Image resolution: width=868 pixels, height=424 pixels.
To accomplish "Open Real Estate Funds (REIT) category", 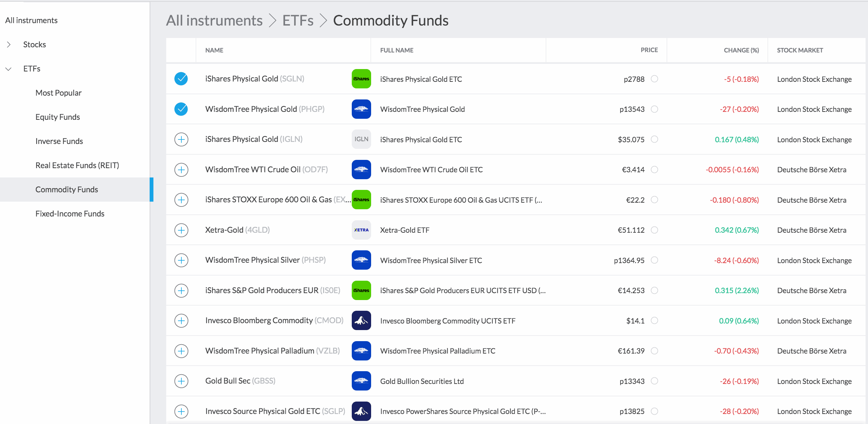I will [x=77, y=165].
